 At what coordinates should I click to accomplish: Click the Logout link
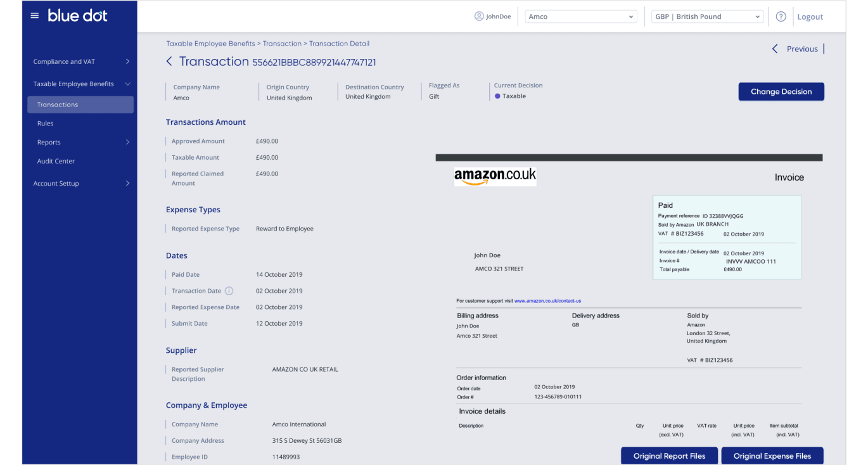810,17
